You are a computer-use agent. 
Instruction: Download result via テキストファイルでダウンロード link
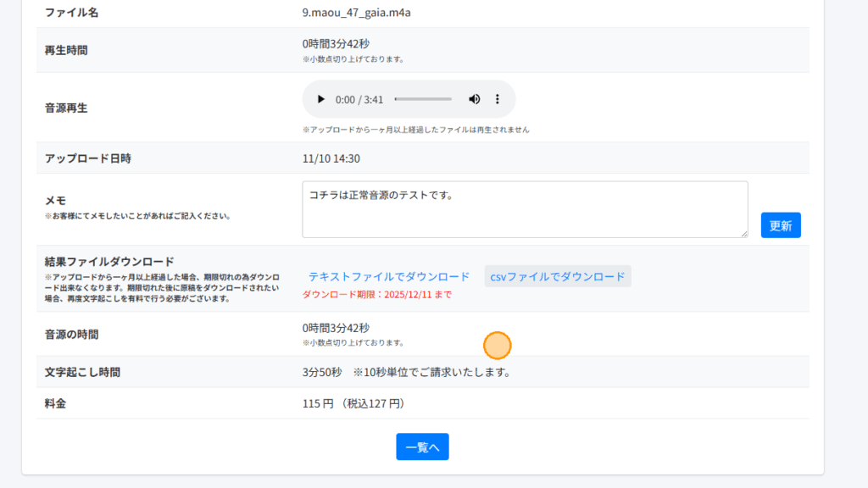(388, 277)
